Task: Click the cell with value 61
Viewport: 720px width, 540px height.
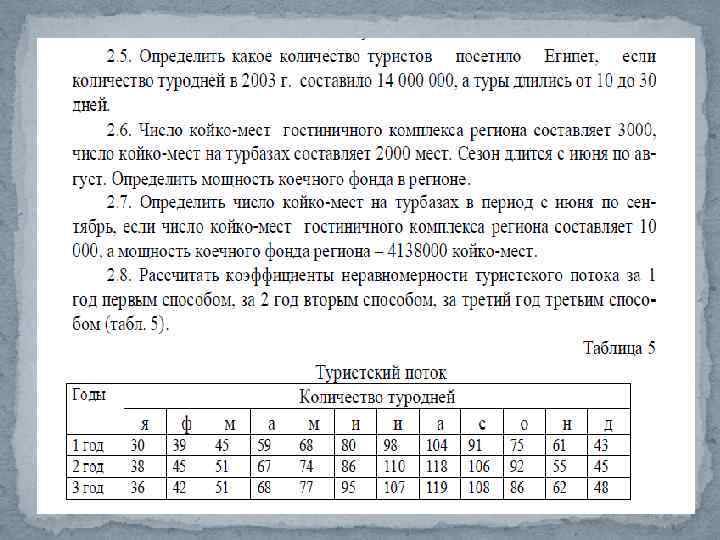Action: point(559,445)
